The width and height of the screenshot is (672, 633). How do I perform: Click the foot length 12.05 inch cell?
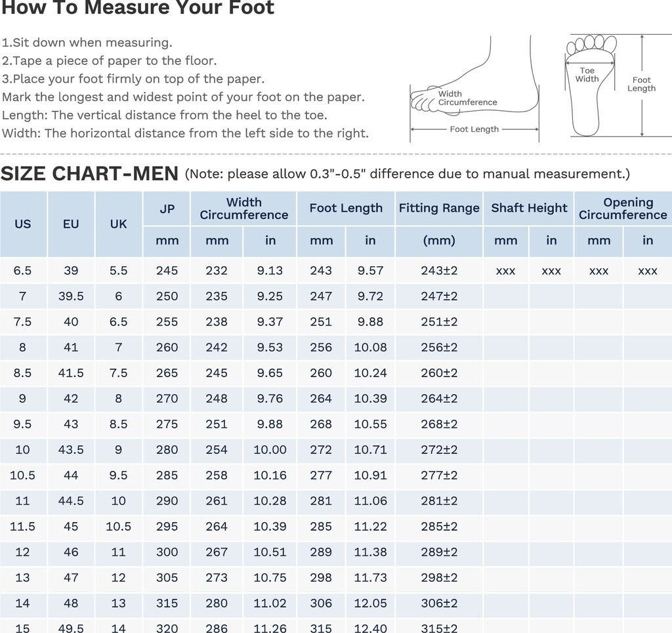(370, 603)
